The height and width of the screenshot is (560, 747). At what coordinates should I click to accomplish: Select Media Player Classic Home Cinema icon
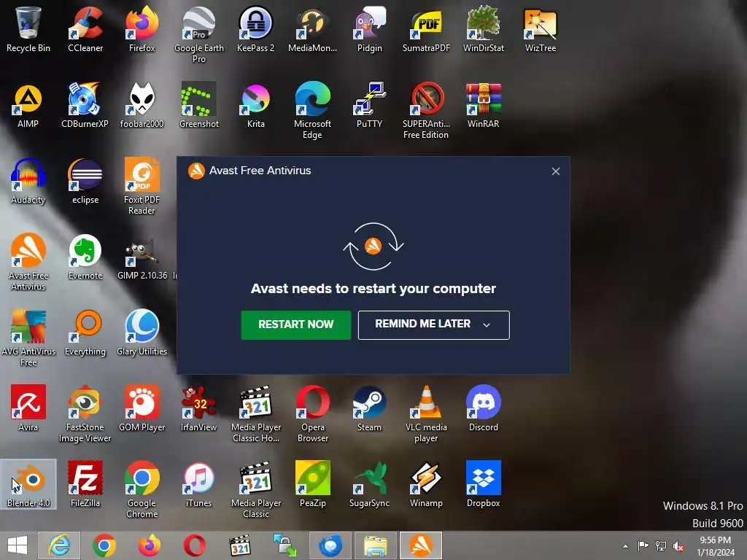[x=256, y=414]
